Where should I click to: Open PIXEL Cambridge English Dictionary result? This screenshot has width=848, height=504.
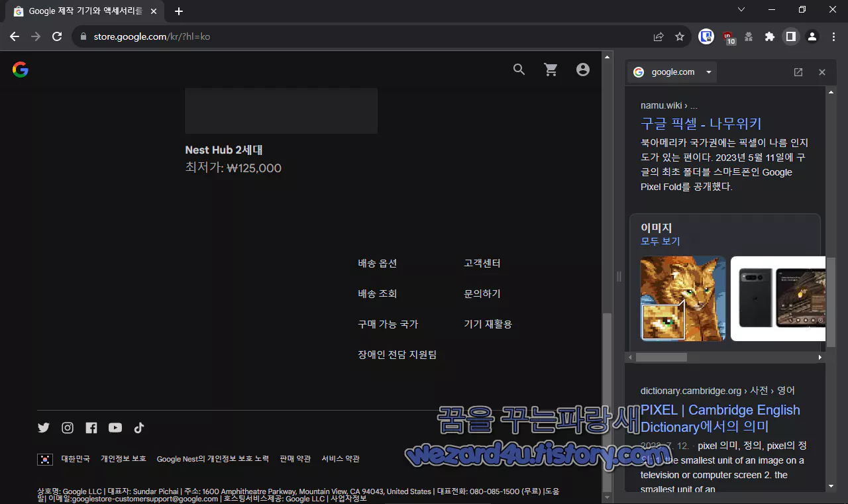click(721, 419)
